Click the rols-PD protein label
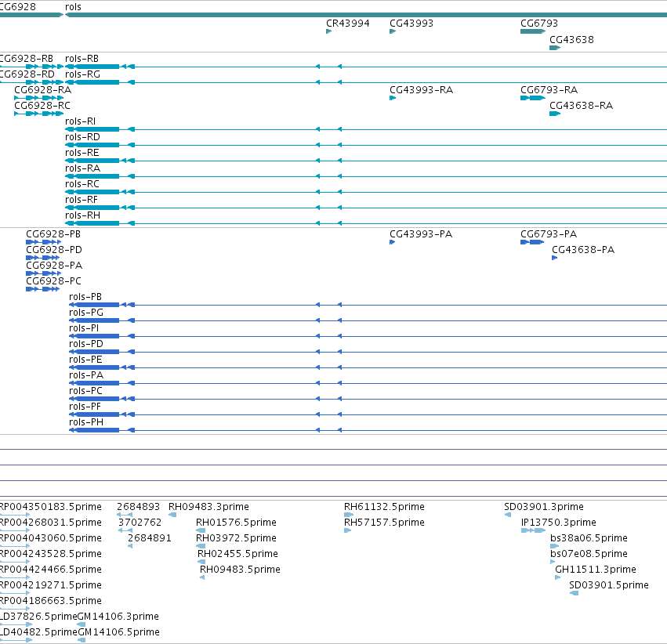This screenshot has height=644, width=667. pyautogui.click(x=86, y=343)
